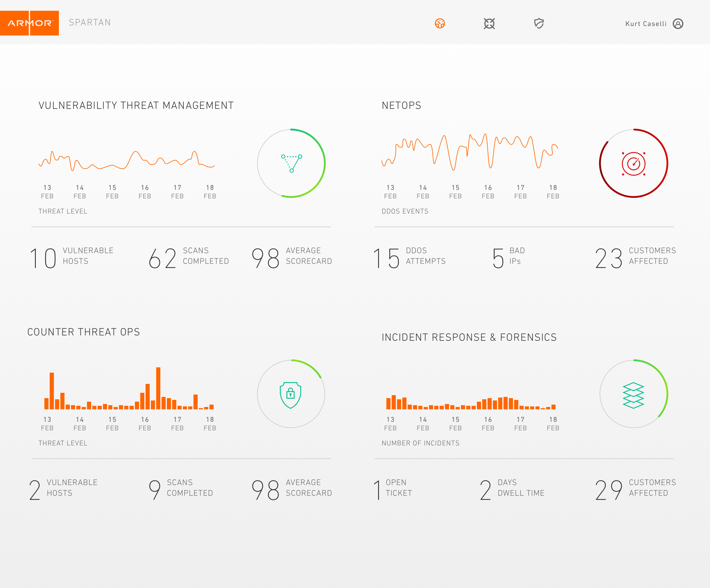The width and height of the screenshot is (710, 588).
Task: Click the green network triangle gauge icon
Action: [291, 163]
